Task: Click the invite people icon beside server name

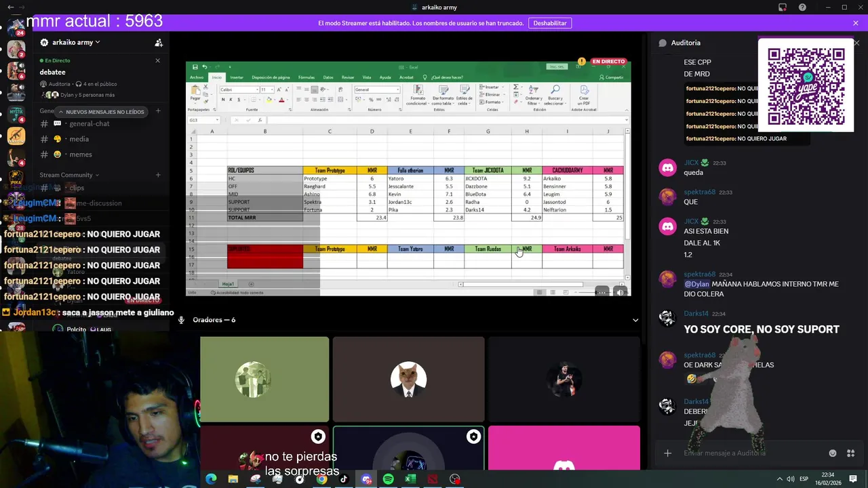Action: pyautogui.click(x=159, y=43)
